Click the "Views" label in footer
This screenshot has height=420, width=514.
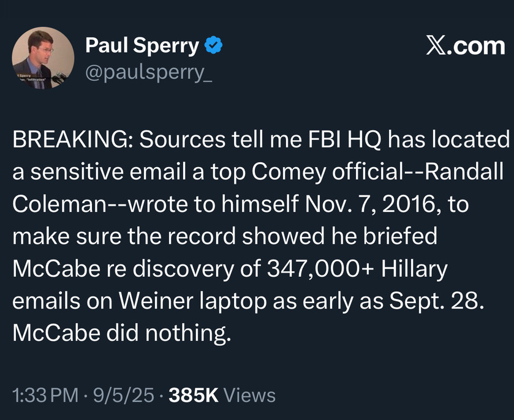pos(249,395)
